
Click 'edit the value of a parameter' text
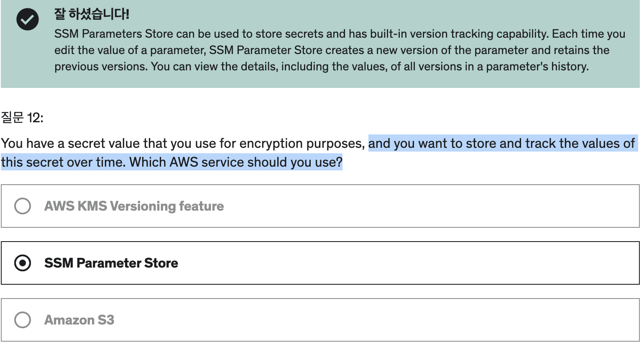pos(130,50)
